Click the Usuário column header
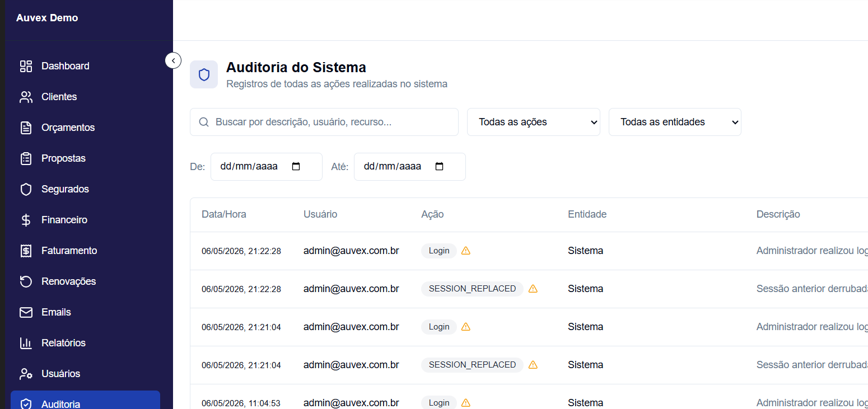This screenshot has width=868, height=409. (320, 214)
